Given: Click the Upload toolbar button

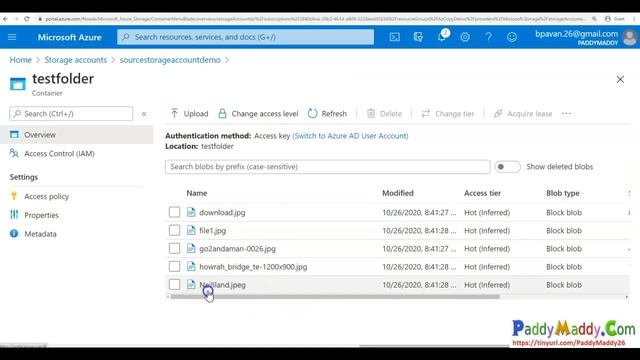Looking at the screenshot, I should click(x=189, y=113).
